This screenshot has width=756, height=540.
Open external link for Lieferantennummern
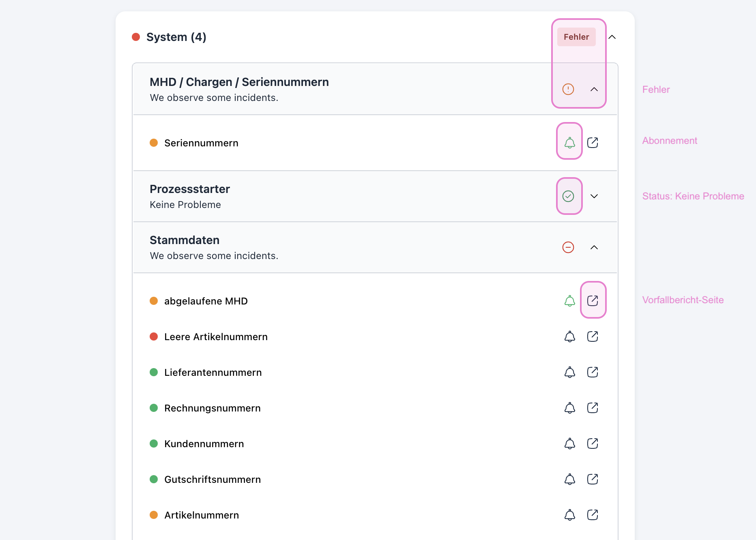click(x=593, y=372)
